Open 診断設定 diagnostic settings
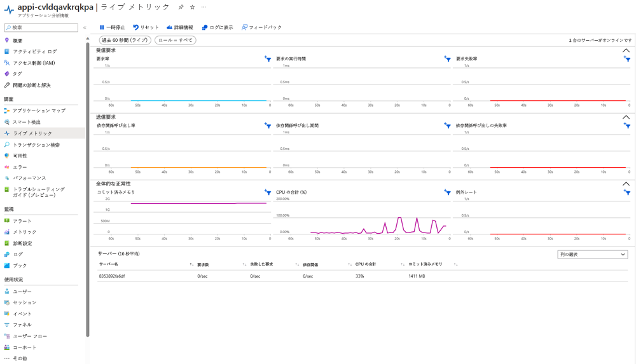Image resolution: width=636 pixels, height=364 pixels. [22, 243]
